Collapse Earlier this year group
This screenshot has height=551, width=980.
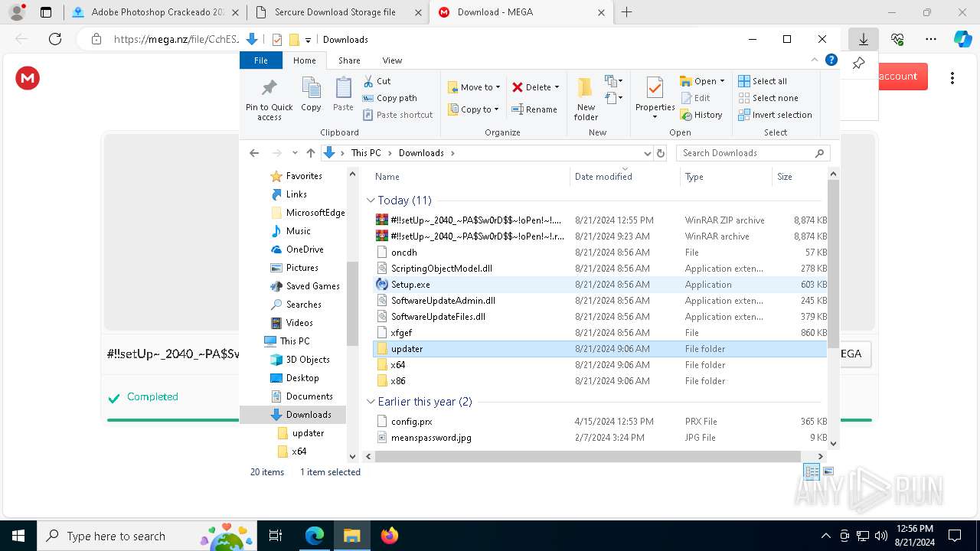[371, 402]
